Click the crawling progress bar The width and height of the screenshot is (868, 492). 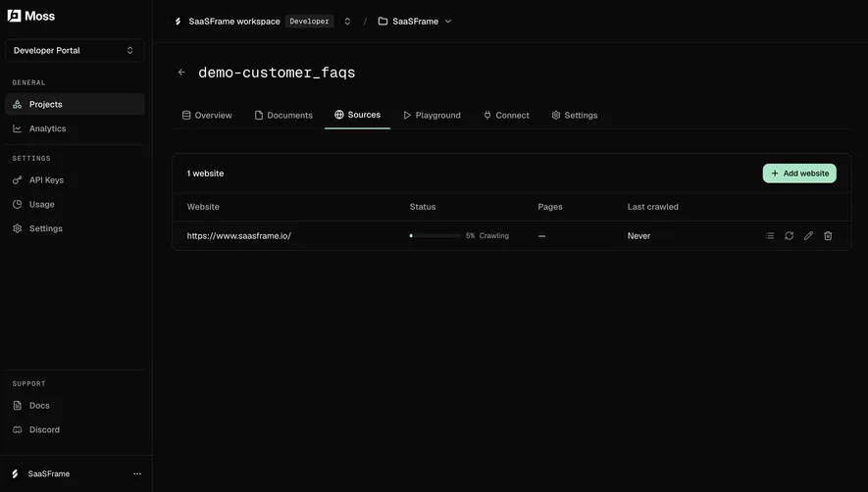tap(435, 236)
